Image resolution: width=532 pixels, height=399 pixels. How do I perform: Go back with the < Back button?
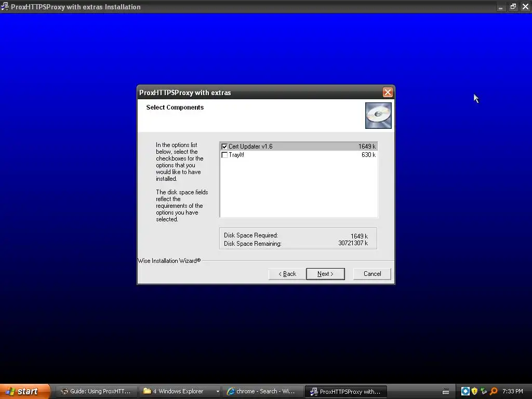coord(287,274)
